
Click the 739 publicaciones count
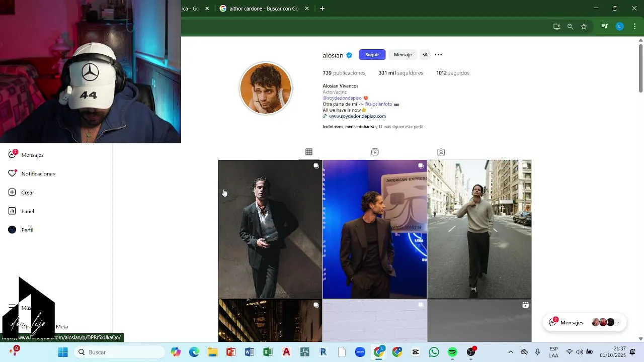click(344, 73)
